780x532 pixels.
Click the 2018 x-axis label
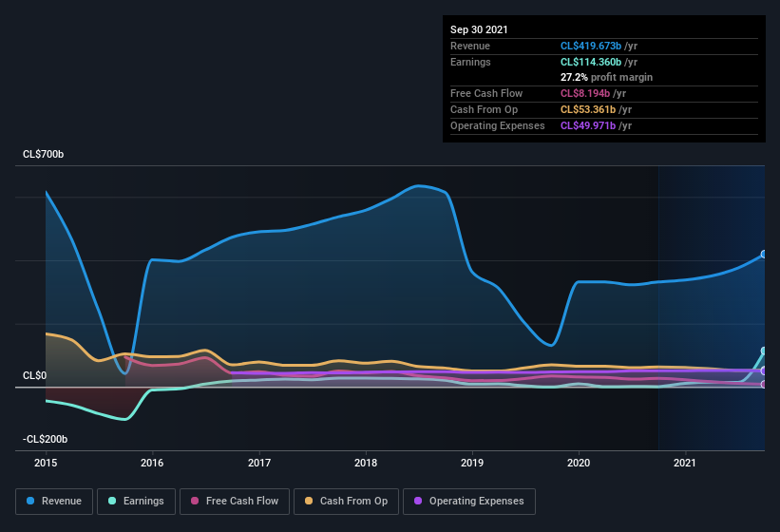[x=366, y=463]
